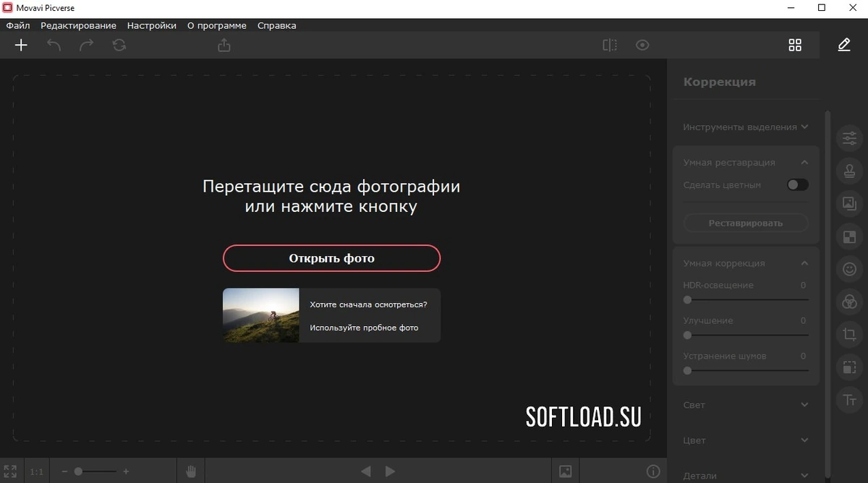Go to the next photo

pyautogui.click(x=391, y=471)
